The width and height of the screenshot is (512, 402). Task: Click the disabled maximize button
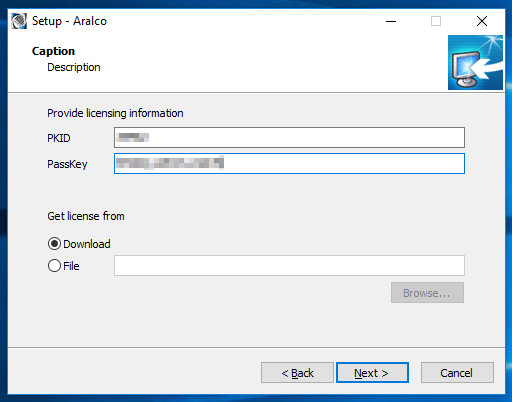[x=436, y=21]
